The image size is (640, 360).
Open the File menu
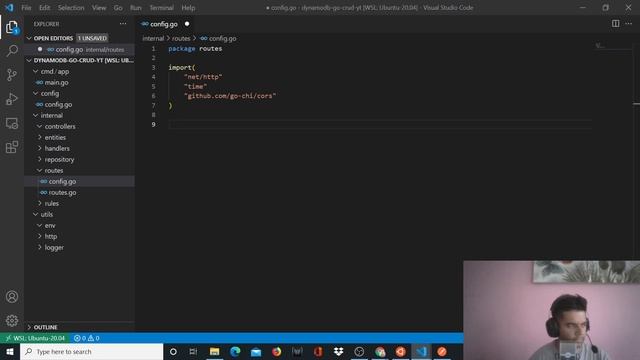point(26,8)
